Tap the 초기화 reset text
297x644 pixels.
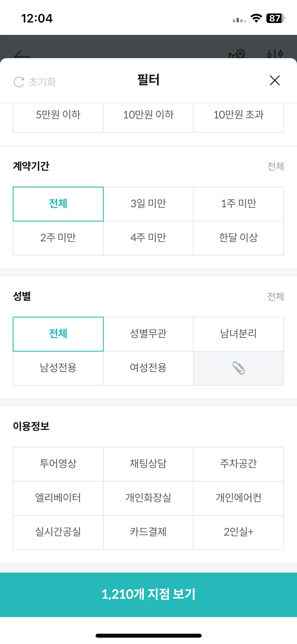pyautogui.click(x=42, y=82)
